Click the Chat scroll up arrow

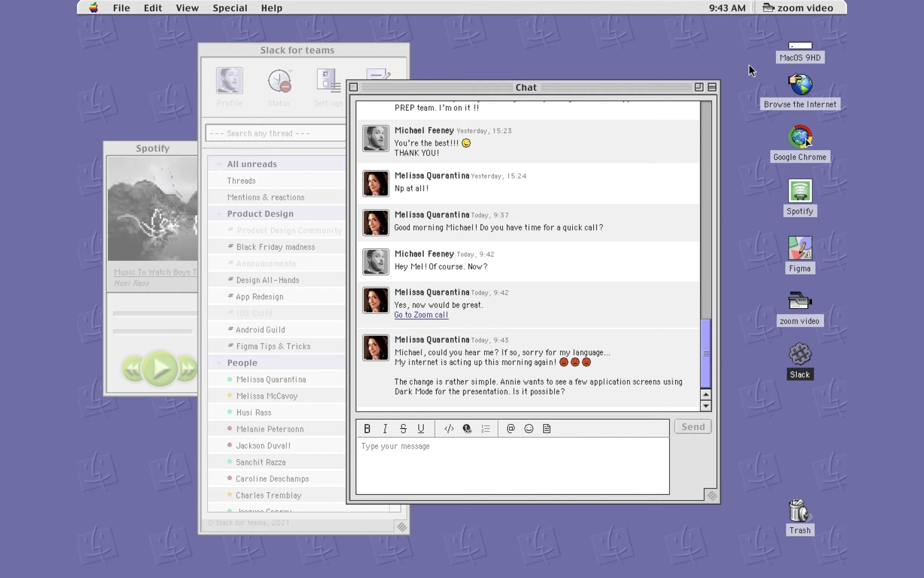pyautogui.click(x=706, y=394)
